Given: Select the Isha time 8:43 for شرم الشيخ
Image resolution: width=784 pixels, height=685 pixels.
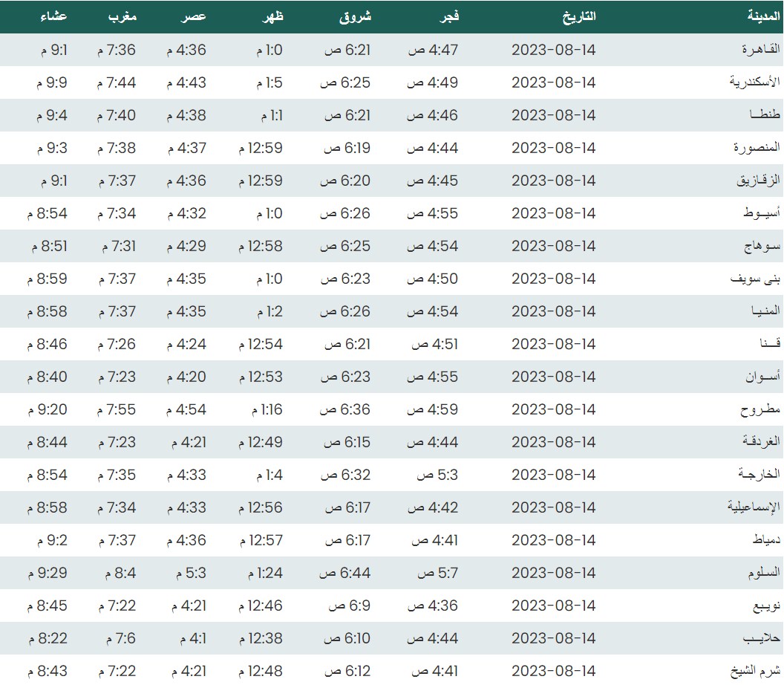Looking at the screenshot, I should pos(48,671).
